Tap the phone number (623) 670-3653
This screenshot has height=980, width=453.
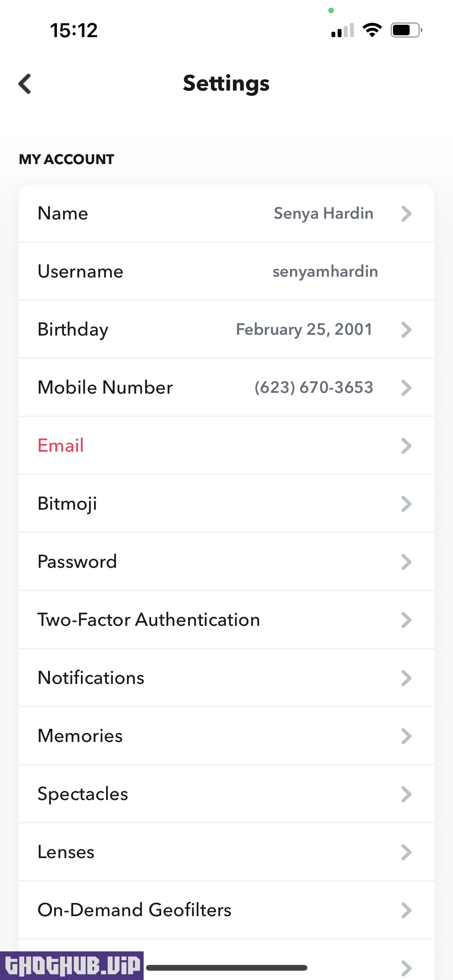tap(314, 387)
